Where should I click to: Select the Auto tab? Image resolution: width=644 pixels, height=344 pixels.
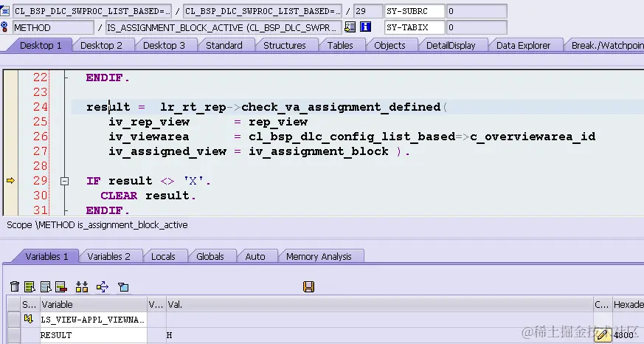coord(255,256)
